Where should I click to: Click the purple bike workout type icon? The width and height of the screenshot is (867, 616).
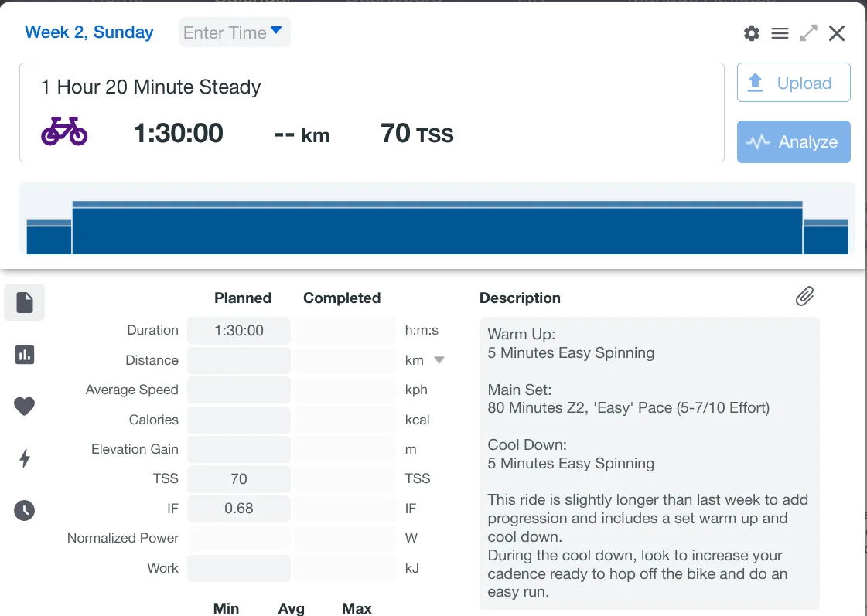coord(64,132)
